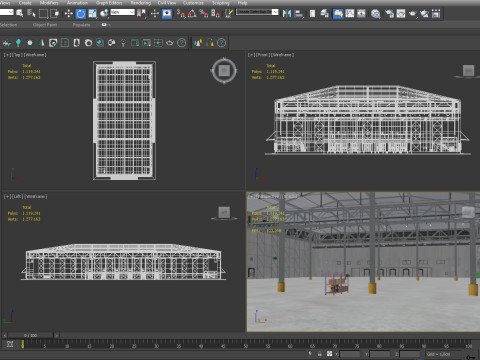Click the Select Object tool icon

[20, 13]
